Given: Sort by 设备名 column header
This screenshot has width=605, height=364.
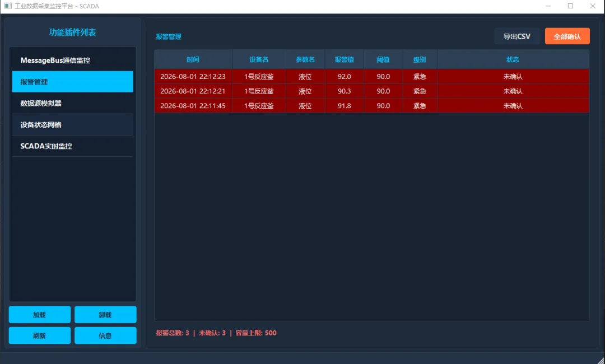Looking at the screenshot, I should 259,59.
